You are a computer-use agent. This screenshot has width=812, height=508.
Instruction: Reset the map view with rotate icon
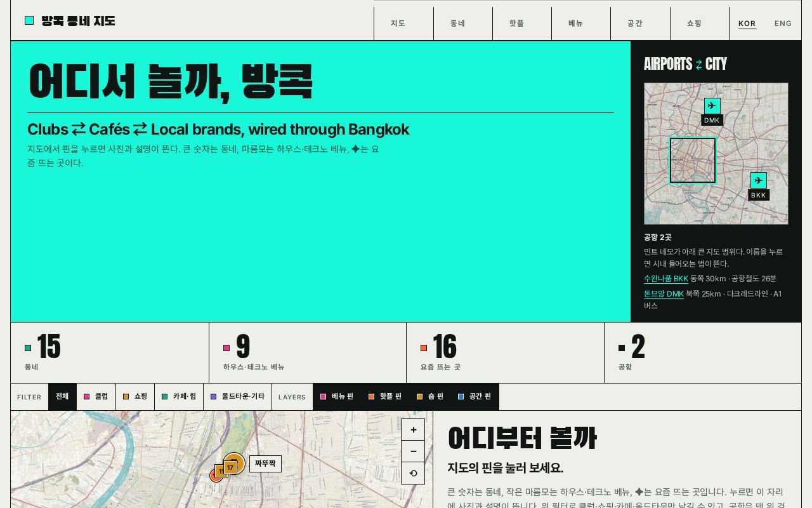coord(413,473)
